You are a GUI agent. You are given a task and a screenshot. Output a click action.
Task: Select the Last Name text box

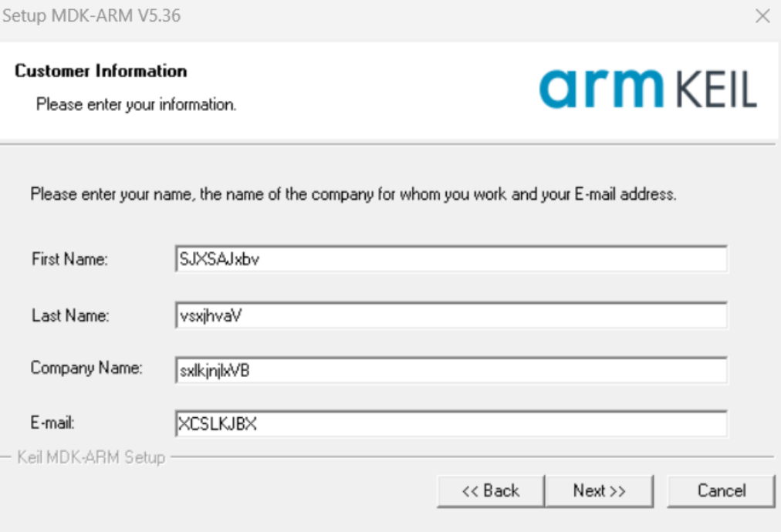tap(451, 315)
